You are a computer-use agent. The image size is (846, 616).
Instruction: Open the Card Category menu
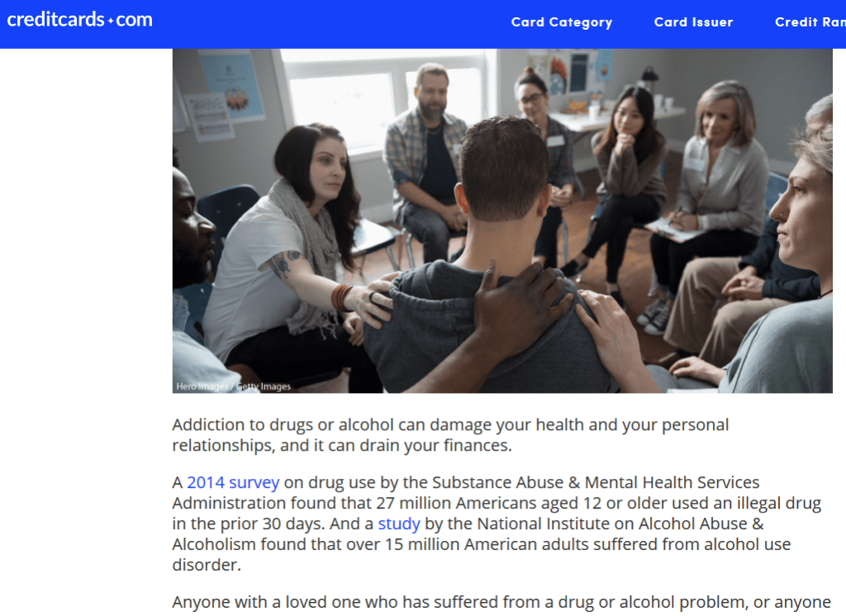click(x=562, y=22)
